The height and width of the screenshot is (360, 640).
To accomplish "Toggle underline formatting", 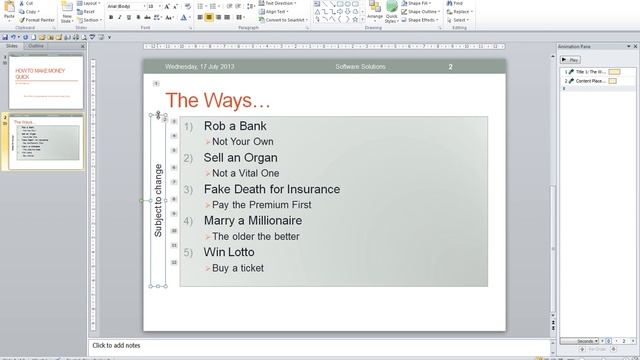I will [129, 17].
